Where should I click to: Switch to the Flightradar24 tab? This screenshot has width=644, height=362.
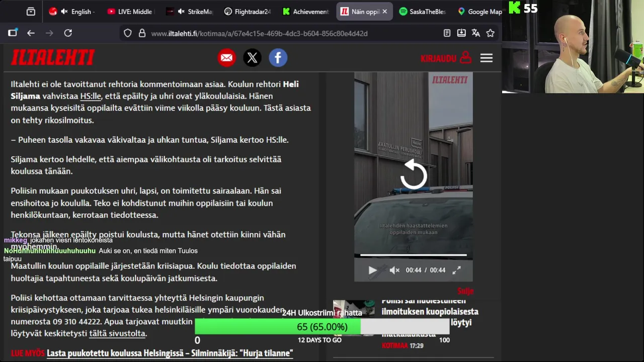(247, 12)
